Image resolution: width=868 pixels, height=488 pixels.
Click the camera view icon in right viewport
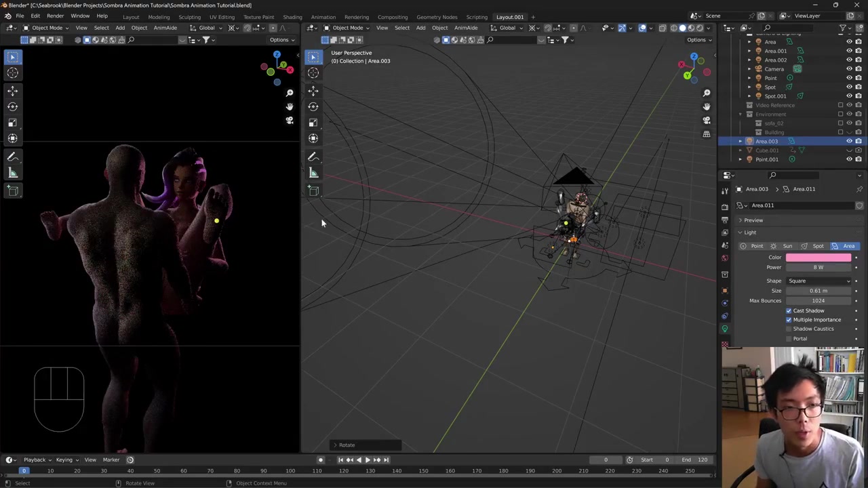(x=707, y=120)
